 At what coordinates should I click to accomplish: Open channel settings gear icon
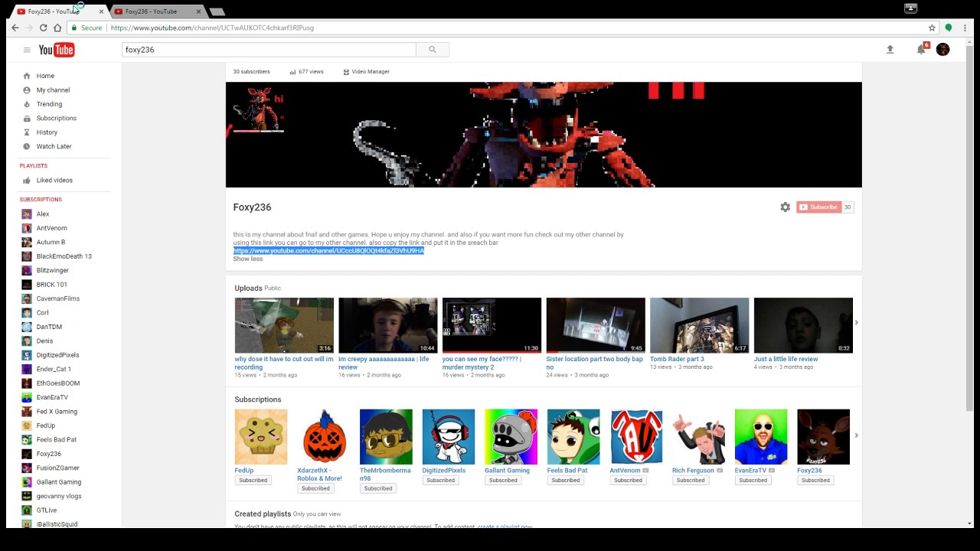tap(785, 207)
